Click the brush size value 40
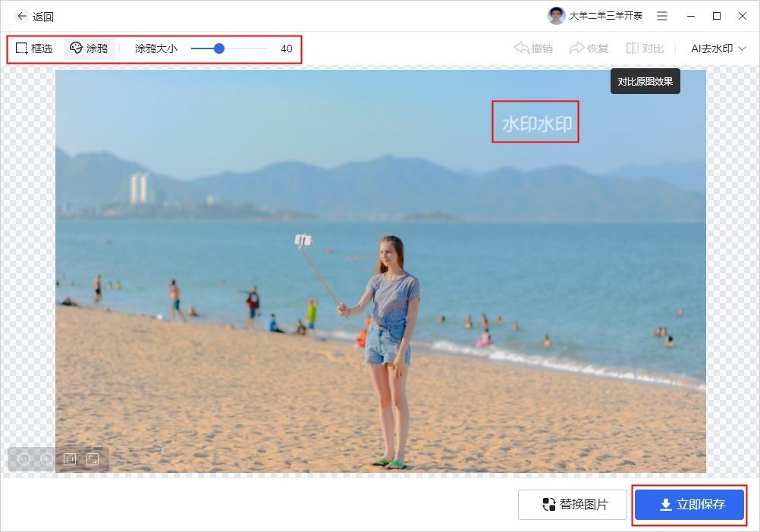Viewport: 760px width, 532px height. click(287, 49)
